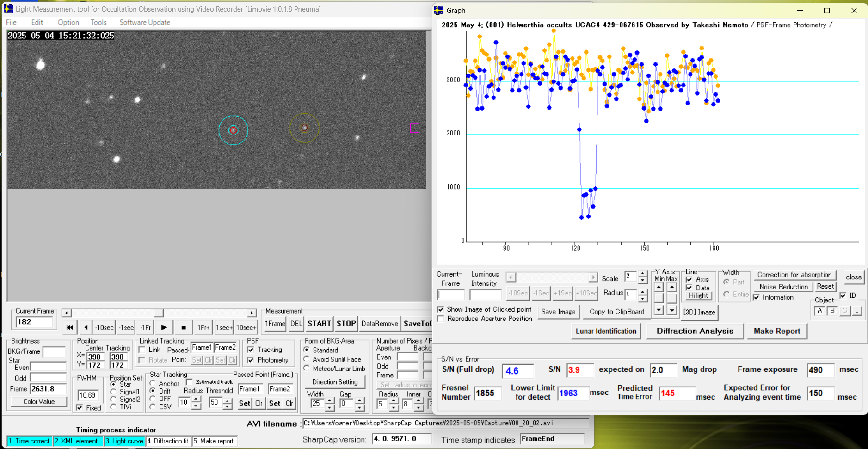
Task: Click the Make Report button
Action: click(x=776, y=331)
